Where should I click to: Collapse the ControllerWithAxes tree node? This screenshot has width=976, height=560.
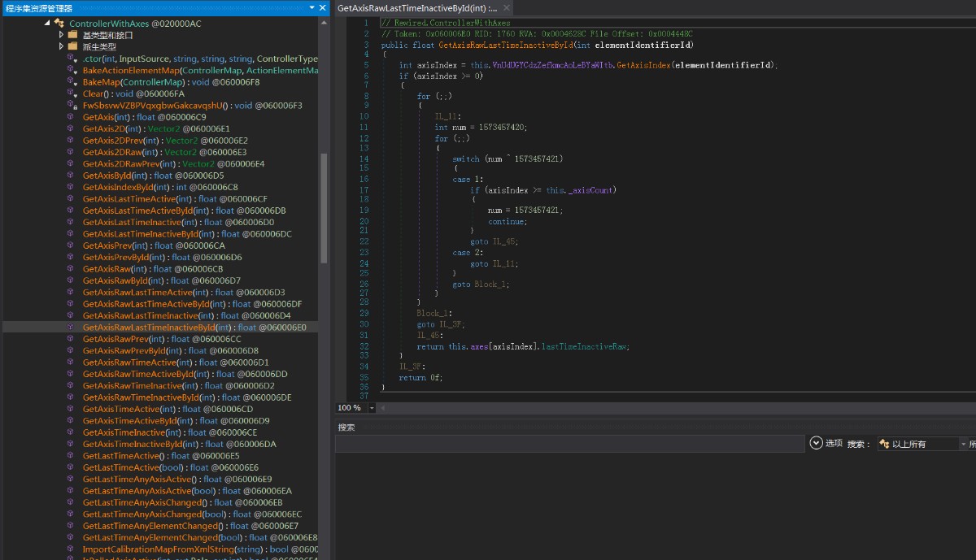pyautogui.click(x=47, y=24)
